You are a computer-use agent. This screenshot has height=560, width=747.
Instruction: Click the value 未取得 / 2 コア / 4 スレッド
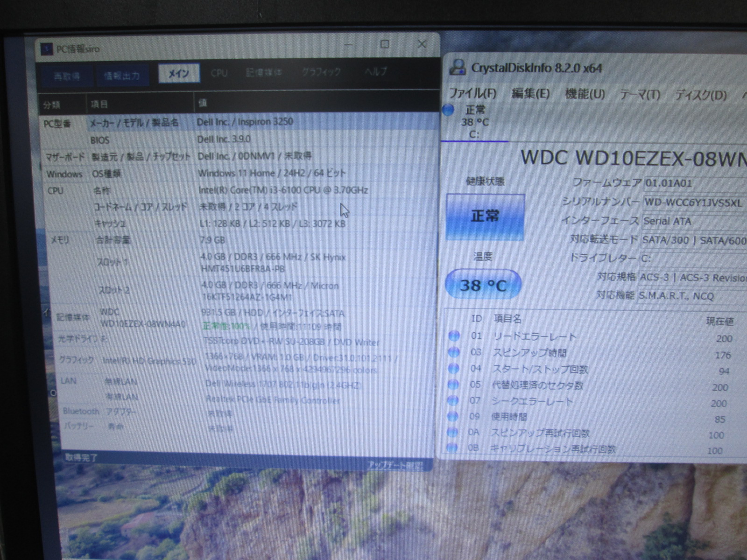[x=248, y=207]
